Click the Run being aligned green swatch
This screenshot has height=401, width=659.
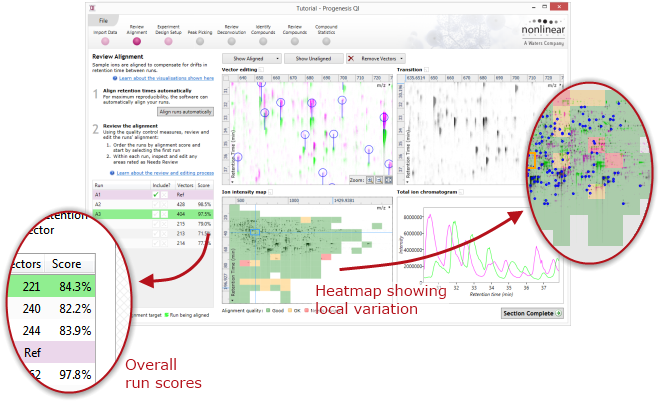click(166, 315)
